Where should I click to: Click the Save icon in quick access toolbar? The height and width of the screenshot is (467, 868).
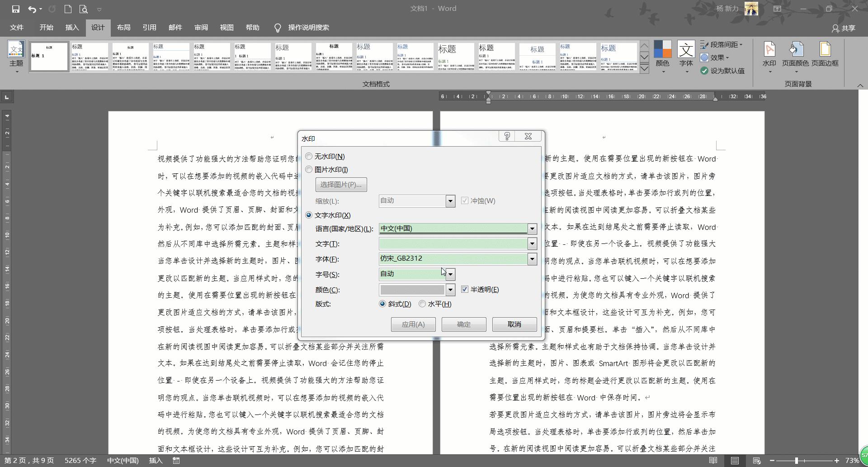[15, 9]
